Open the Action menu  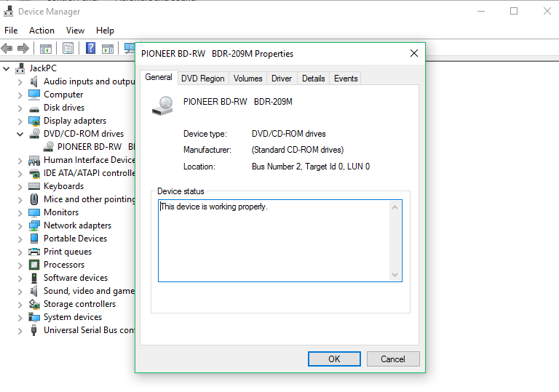[x=41, y=31]
